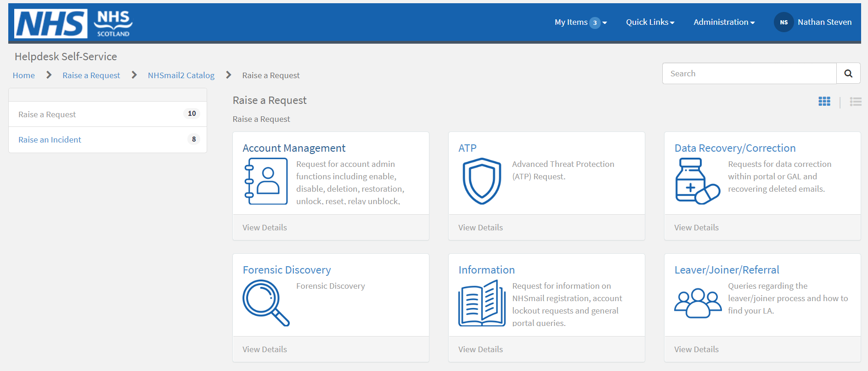This screenshot has height=371, width=868.
Task: Click 'Requests for data correction' description
Action: coord(780,177)
